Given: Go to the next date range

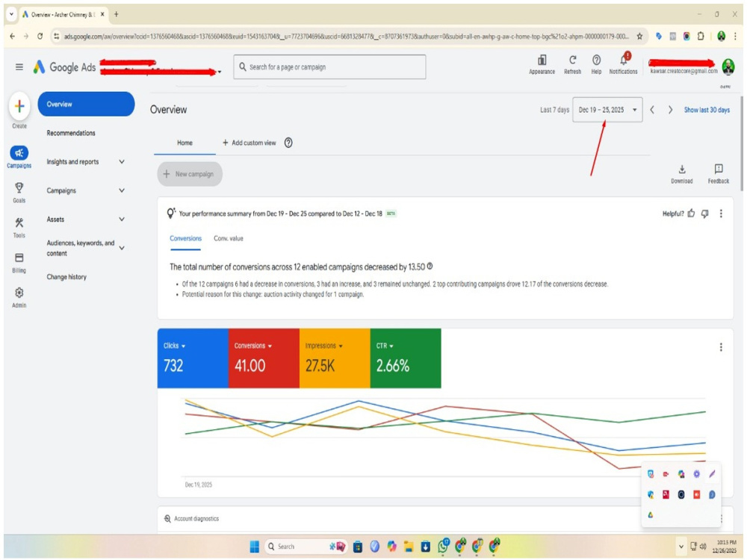Looking at the screenshot, I should pos(670,110).
